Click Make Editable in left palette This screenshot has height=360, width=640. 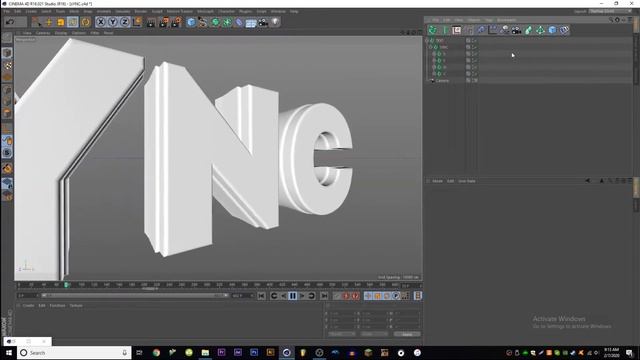click(x=7, y=38)
